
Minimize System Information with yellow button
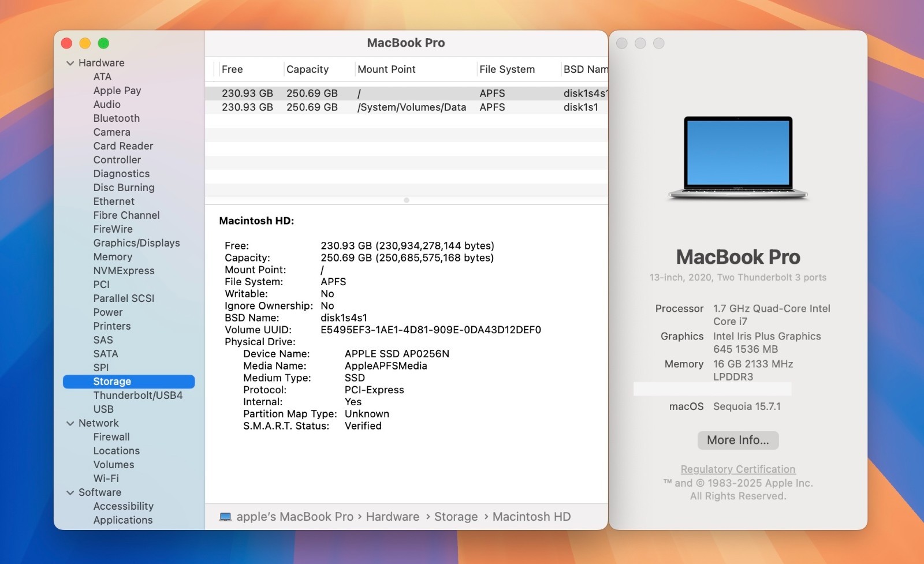tap(85, 43)
